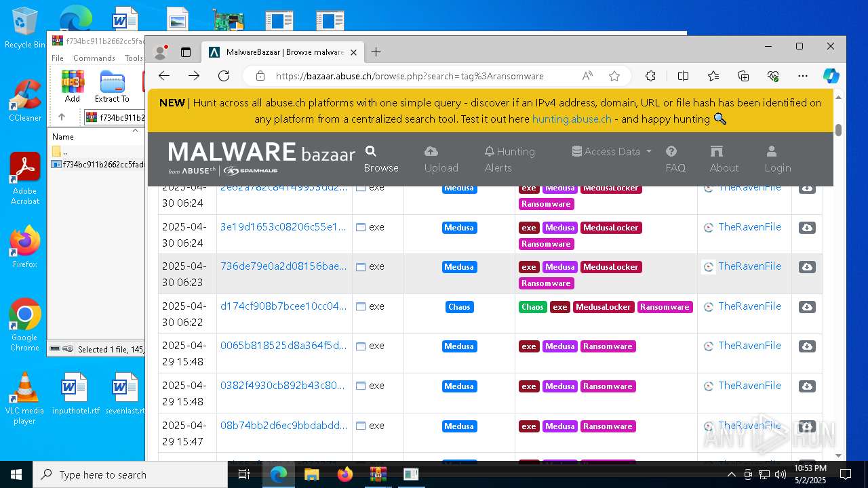Image resolution: width=868 pixels, height=488 pixels.
Task: Open WinRAR File menu
Action: [x=58, y=58]
